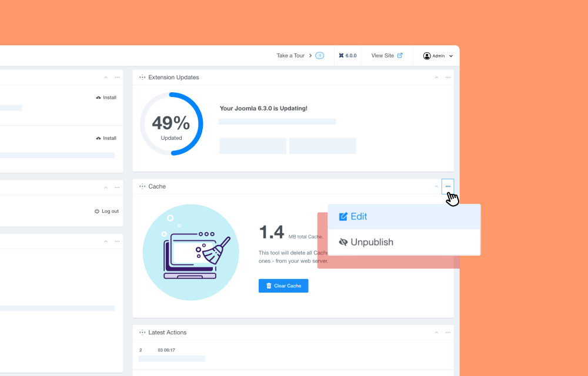Collapse the Cache panel using its chevron
Viewport: 588px width, 376px height.
coord(436,186)
